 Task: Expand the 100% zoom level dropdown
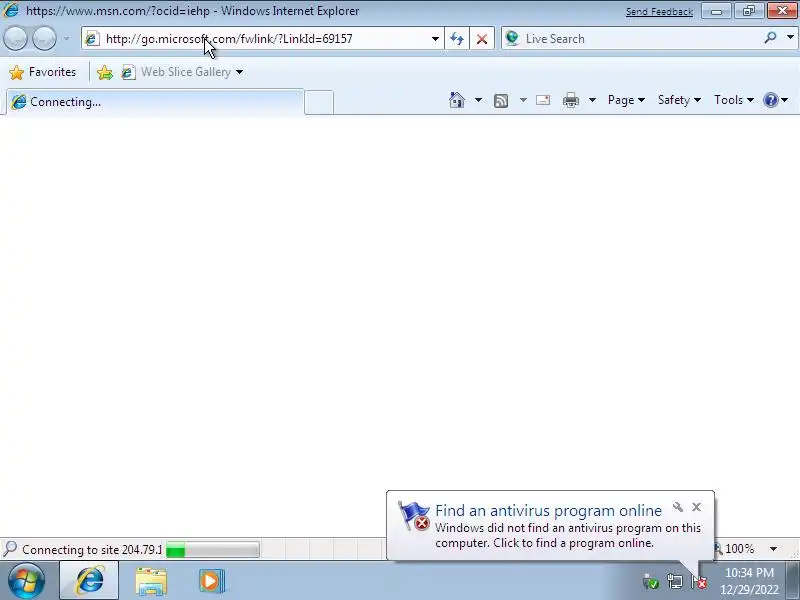pos(773,549)
